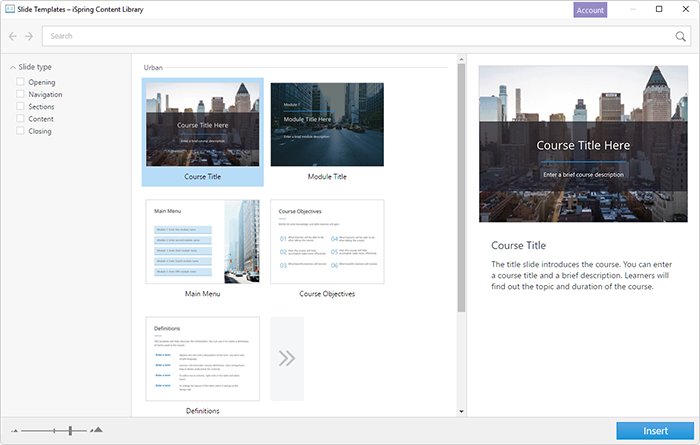The width and height of the screenshot is (700, 445).
Task: Collapse the Slide type filter group
Action: coord(13,67)
